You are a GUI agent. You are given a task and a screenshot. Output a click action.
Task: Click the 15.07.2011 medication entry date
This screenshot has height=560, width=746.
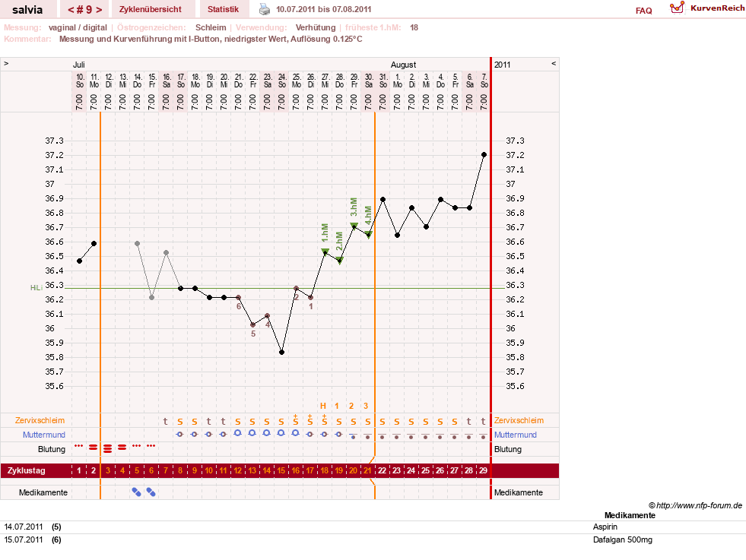(x=24, y=539)
